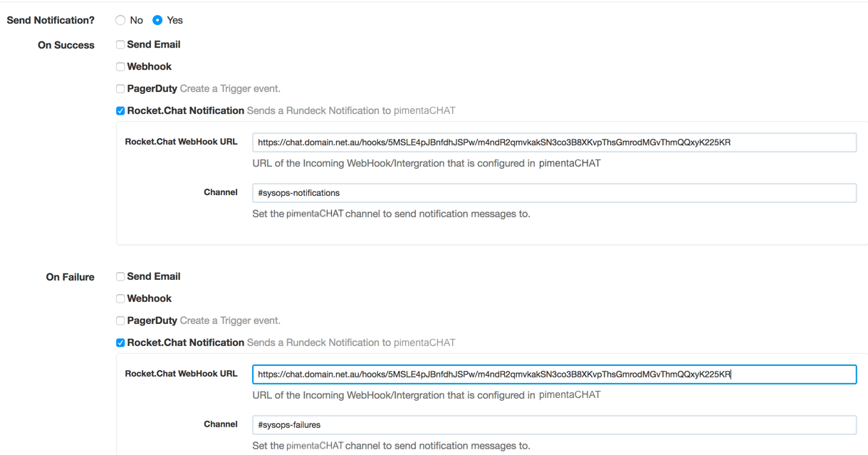Enable PagerDuty trigger event on success

120,89
